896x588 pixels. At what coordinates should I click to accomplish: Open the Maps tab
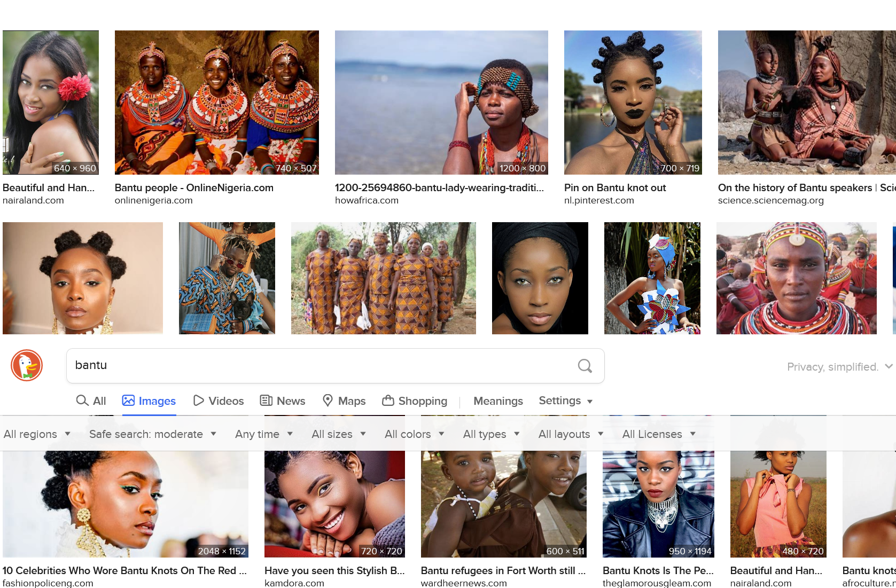click(x=344, y=401)
